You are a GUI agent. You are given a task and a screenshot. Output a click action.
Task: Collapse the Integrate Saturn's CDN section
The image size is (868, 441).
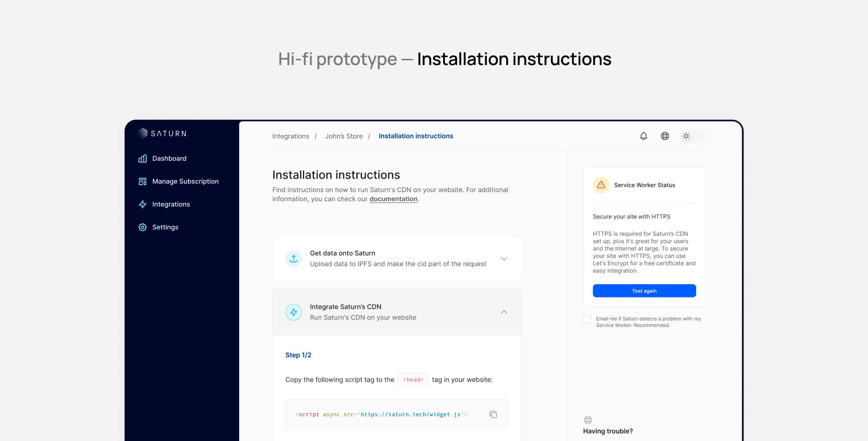pyautogui.click(x=504, y=312)
